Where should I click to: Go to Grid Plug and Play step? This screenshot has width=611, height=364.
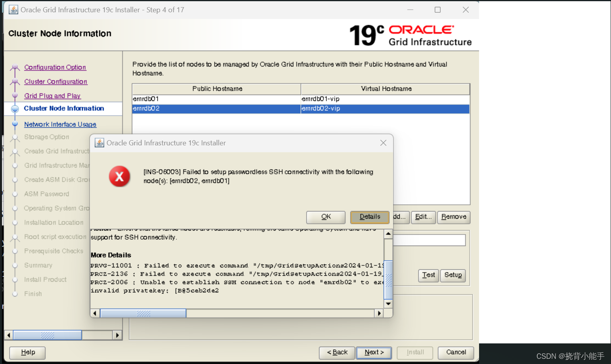click(x=52, y=96)
